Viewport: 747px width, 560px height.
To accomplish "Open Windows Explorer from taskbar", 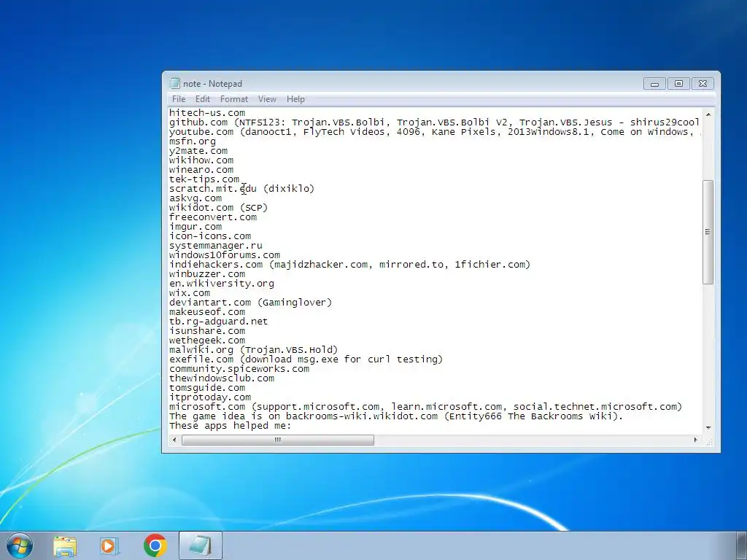I will click(x=65, y=545).
